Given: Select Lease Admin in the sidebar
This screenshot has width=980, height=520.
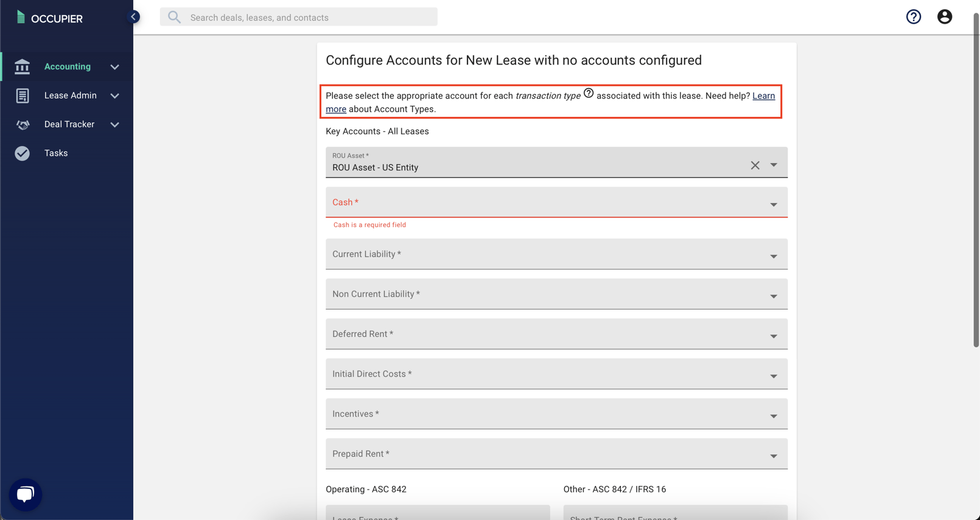Looking at the screenshot, I should click(x=71, y=95).
